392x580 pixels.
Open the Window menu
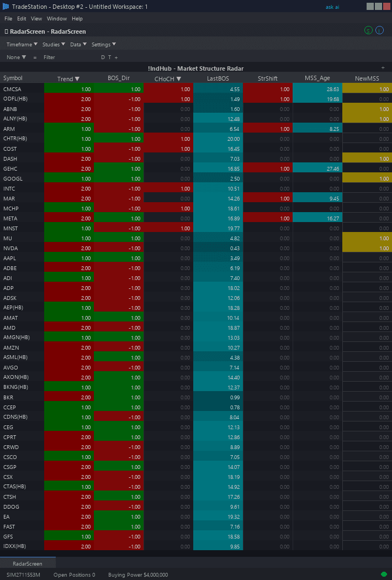point(57,18)
